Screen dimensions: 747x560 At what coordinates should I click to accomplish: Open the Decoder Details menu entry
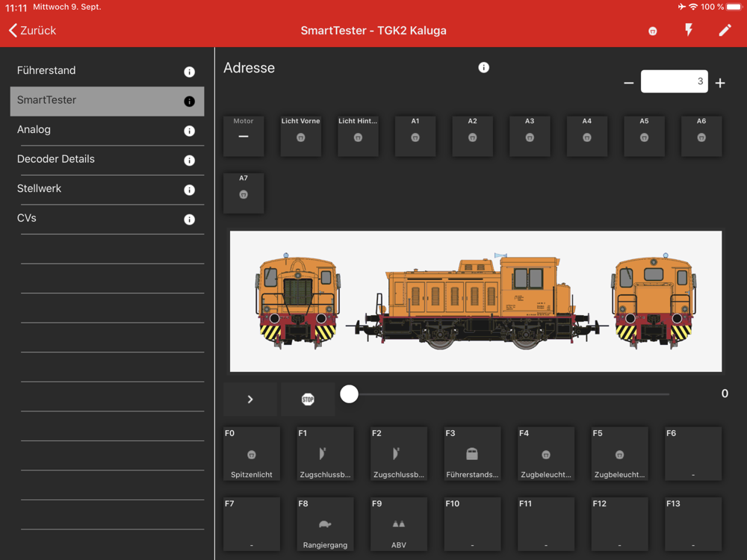pos(107,160)
